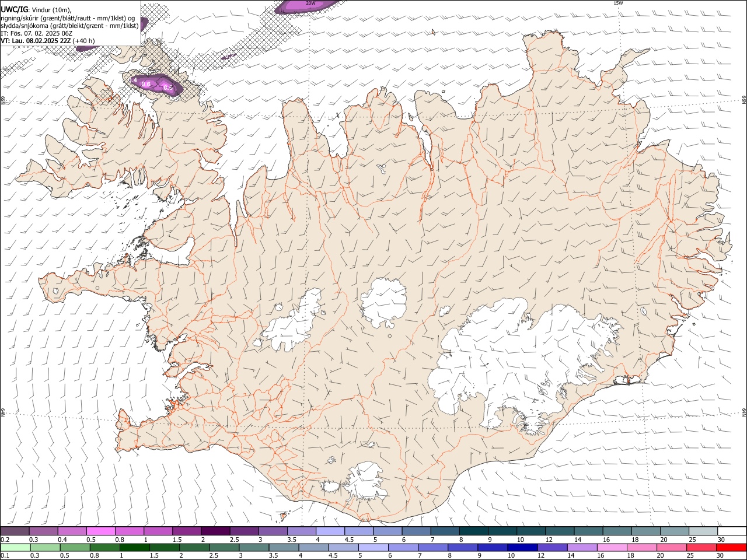Pick the lower legend swatch between 8 and 9
Viewport: 747px width, 560px height.
click(x=463, y=547)
